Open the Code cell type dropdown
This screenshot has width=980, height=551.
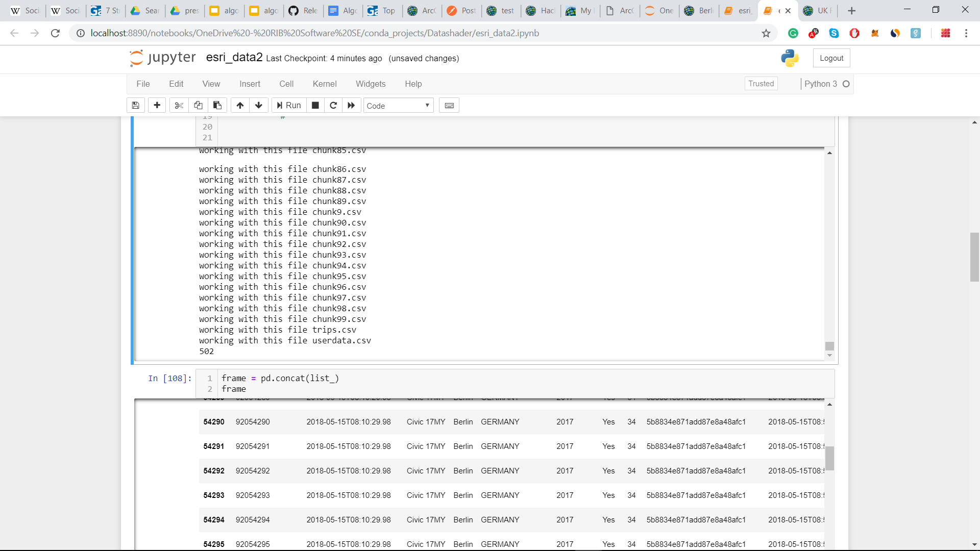point(398,106)
